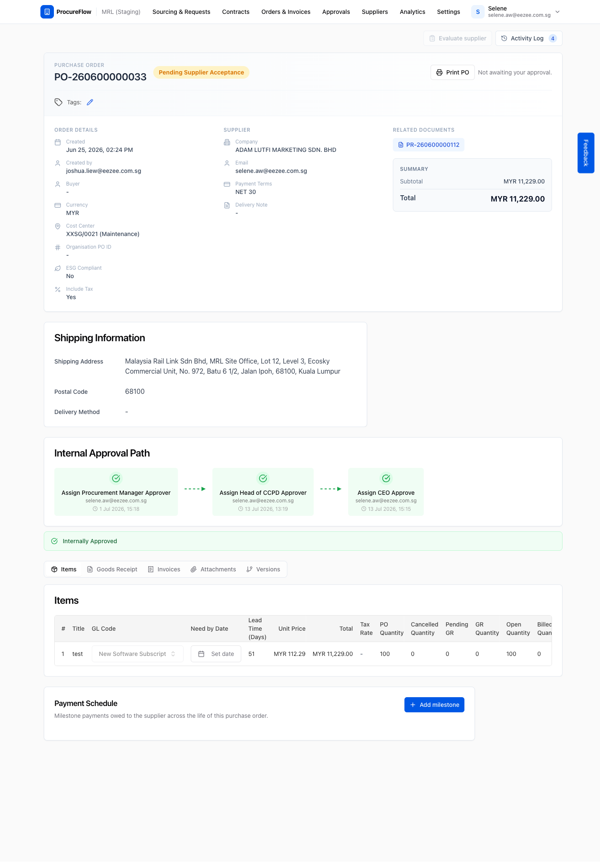Click the Evaluate supplier button
The height and width of the screenshot is (868, 600).
point(458,38)
